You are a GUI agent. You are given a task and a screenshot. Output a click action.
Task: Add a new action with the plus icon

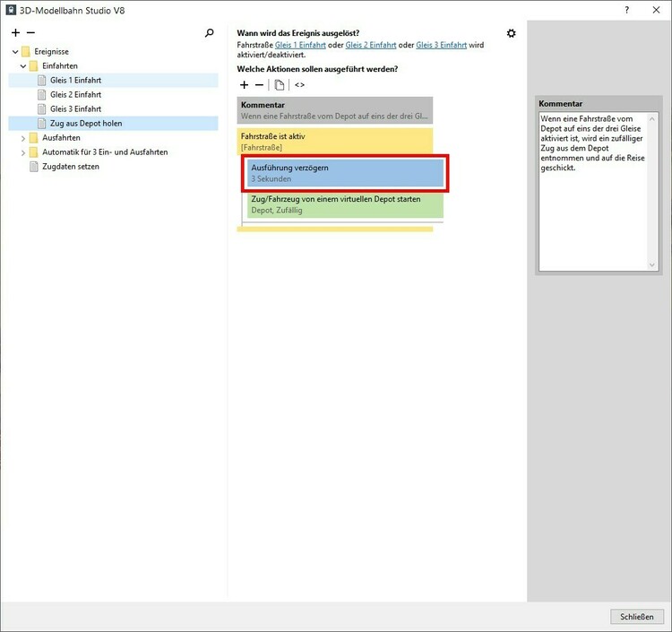[245, 85]
